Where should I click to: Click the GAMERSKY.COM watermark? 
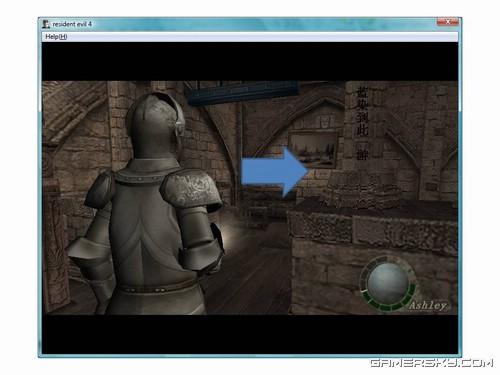(x=431, y=363)
